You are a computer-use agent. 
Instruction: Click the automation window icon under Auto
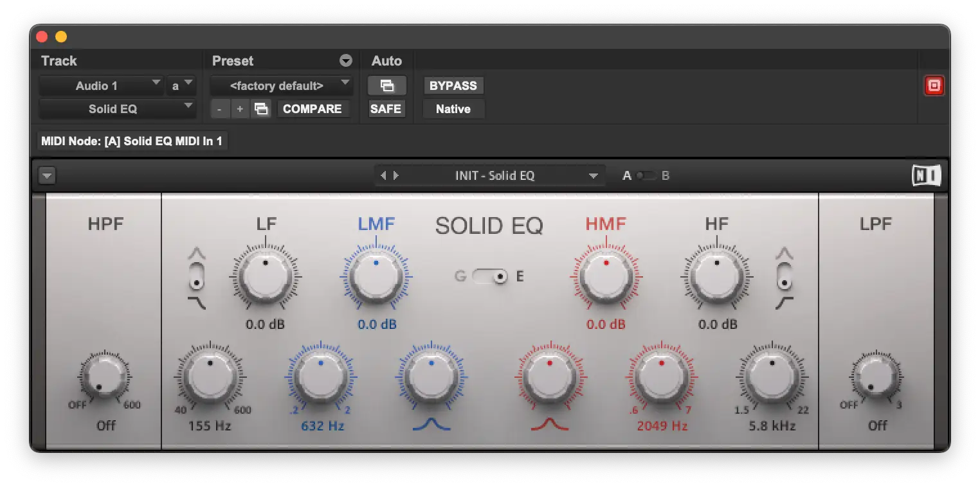click(x=386, y=85)
